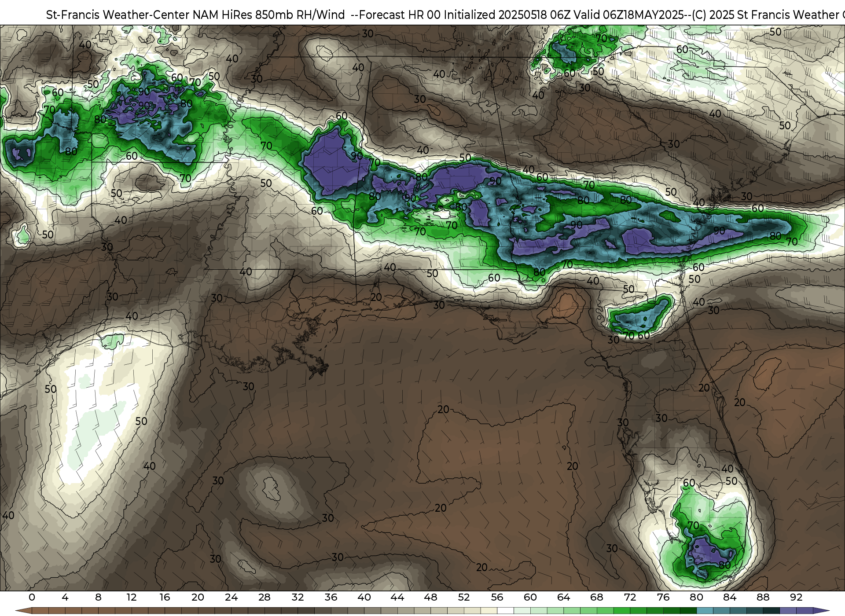Click the colorbar scale label '88'
Viewport: 845px width, 616px height.
pyautogui.click(x=763, y=597)
